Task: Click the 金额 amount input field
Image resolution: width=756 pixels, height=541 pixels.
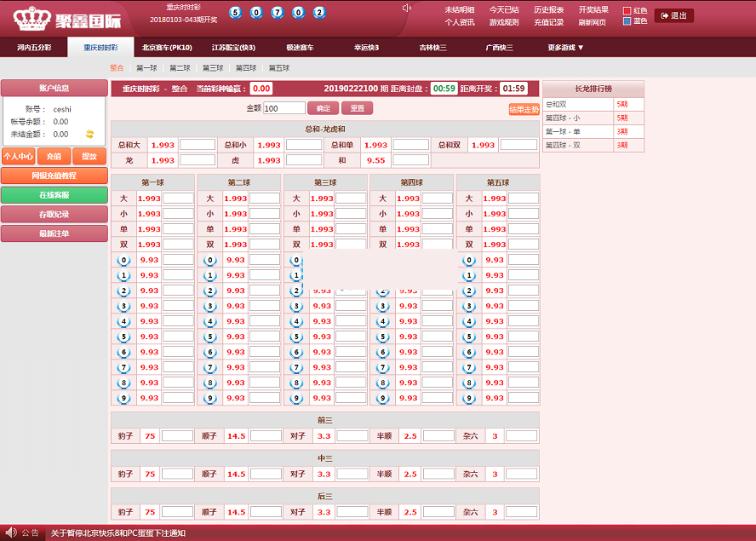Action: coord(284,108)
